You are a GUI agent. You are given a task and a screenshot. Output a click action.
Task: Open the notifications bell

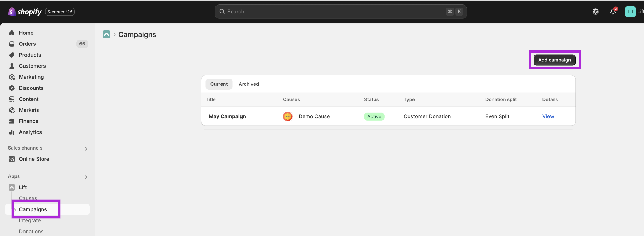613,12
